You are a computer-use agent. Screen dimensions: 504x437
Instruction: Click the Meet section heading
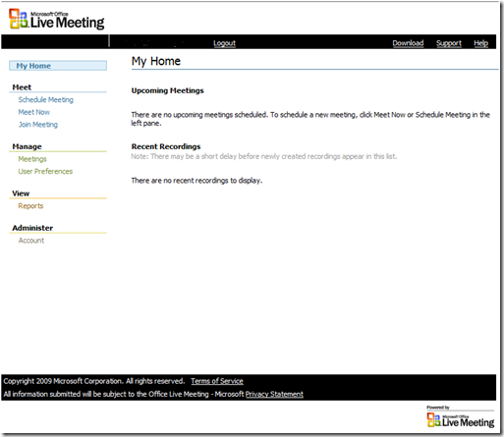(22, 87)
